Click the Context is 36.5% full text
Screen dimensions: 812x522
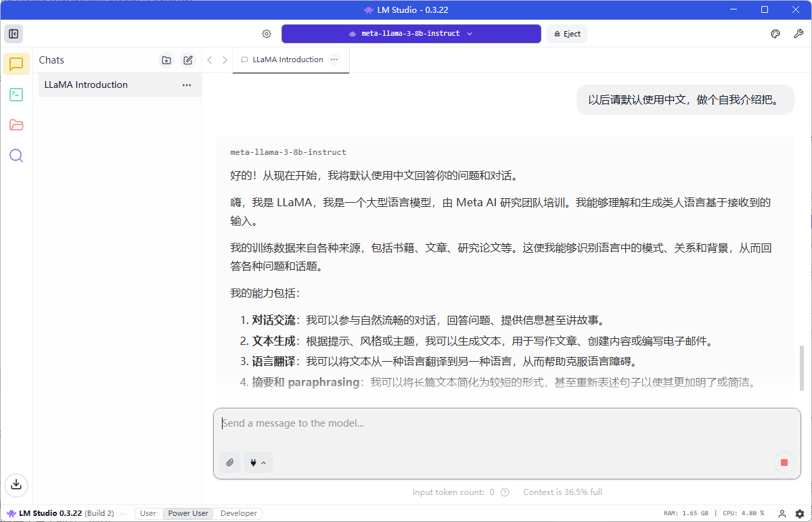(562, 492)
